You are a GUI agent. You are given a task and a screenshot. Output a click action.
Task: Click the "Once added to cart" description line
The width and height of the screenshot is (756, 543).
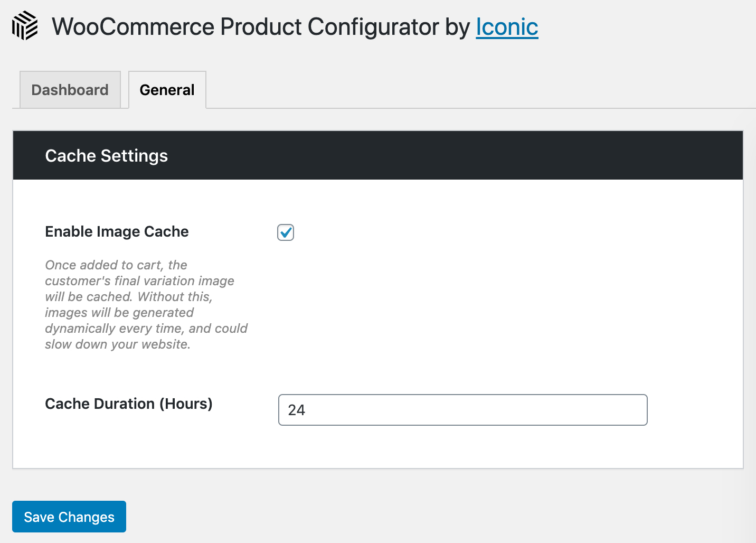[x=116, y=265]
